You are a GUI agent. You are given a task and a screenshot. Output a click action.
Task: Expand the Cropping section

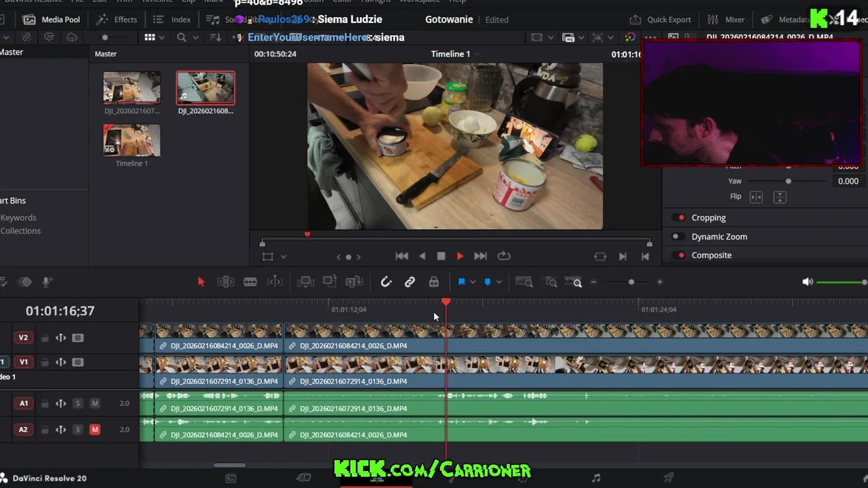point(709,218)
